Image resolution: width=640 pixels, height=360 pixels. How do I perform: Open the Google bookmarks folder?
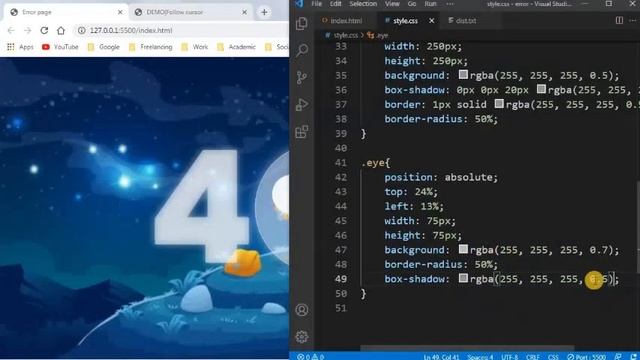104,47
